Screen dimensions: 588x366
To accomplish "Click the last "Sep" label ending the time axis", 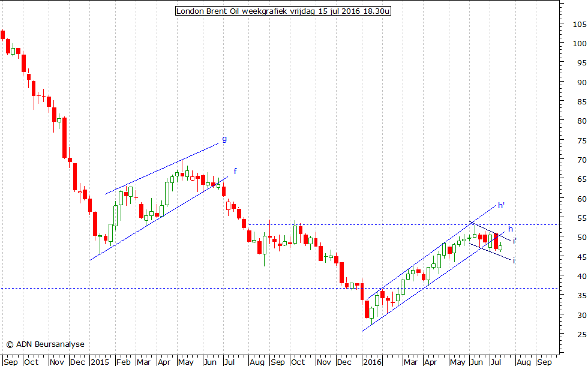I will pos(544,362).
